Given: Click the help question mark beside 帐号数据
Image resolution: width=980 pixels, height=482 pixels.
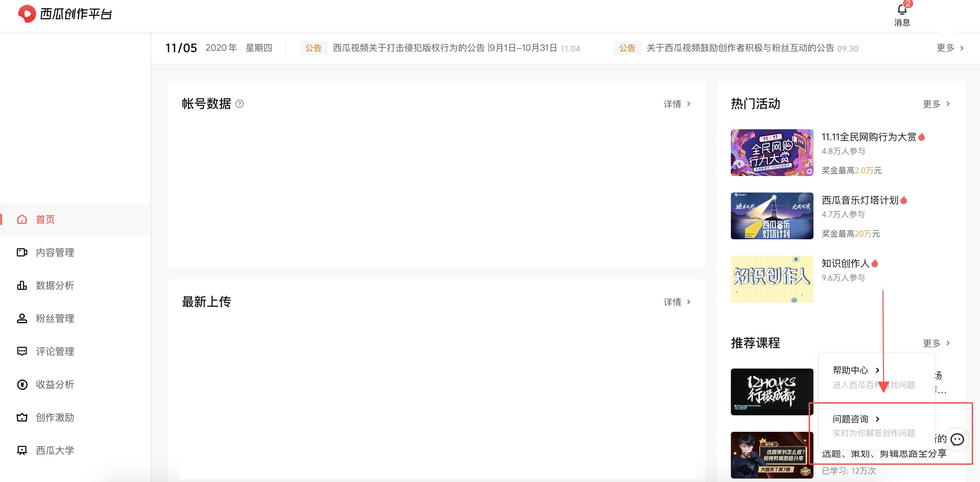Looking at the screenshot, I should click(240, 104).
